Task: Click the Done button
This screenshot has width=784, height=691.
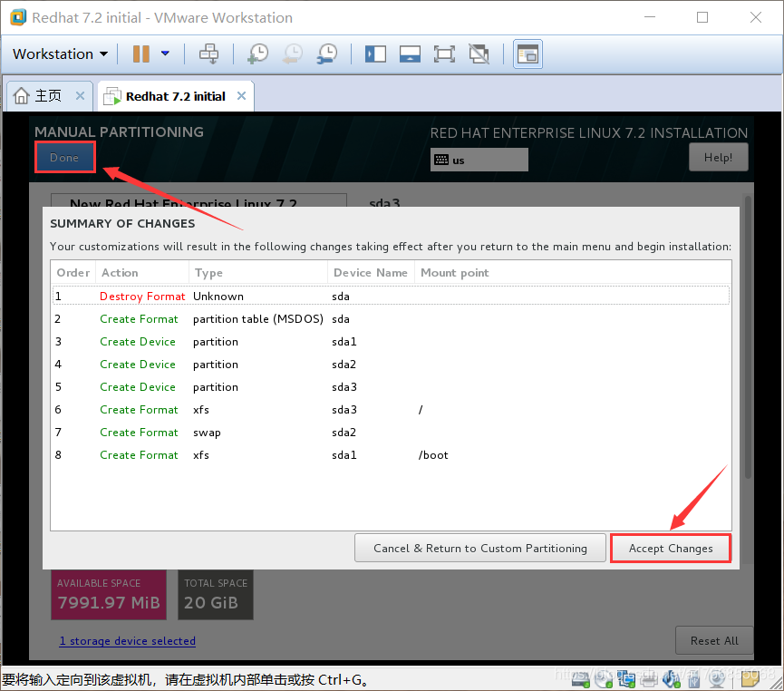Action: click(x=64, y=157)
